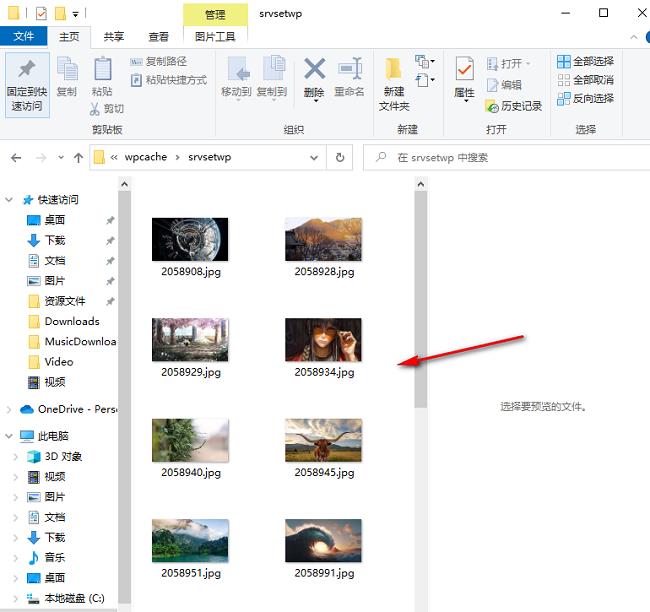Screen dimensions: 650x612
Task: Click the file list vertical scrollbar thumb
Action: pos(421,299)
